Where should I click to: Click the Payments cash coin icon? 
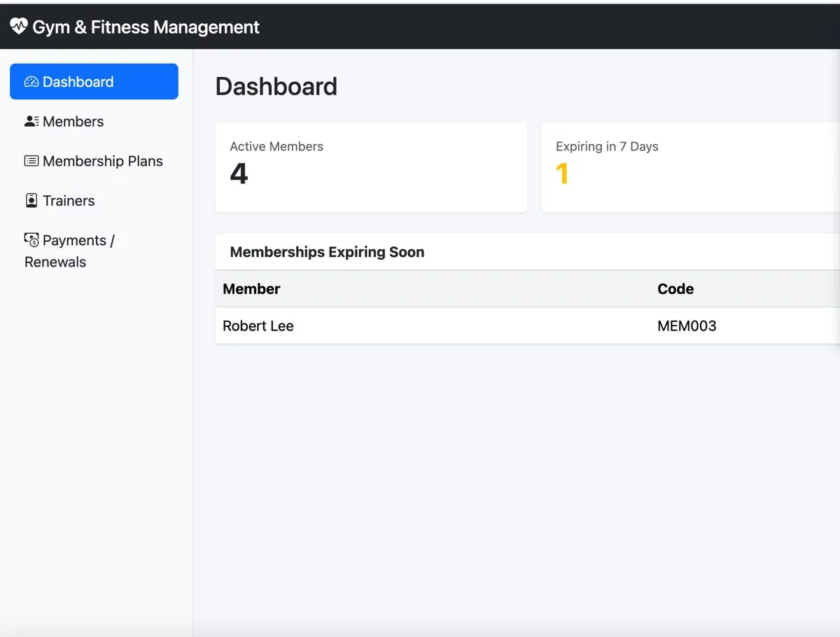31,239
